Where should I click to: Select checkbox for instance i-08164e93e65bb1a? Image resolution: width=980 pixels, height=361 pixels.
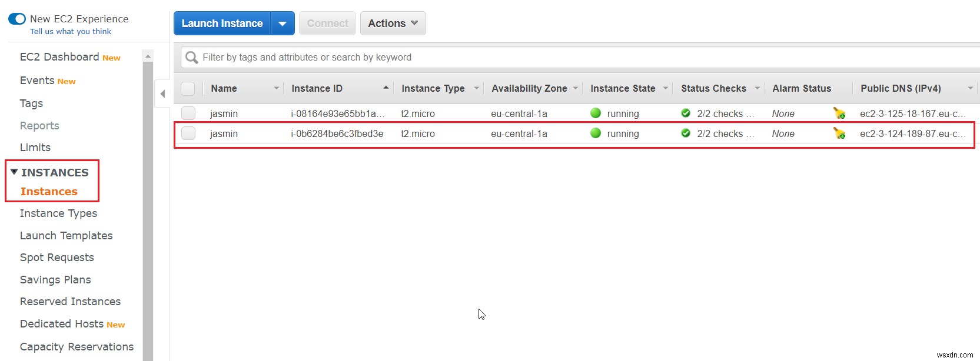[188, 113]
